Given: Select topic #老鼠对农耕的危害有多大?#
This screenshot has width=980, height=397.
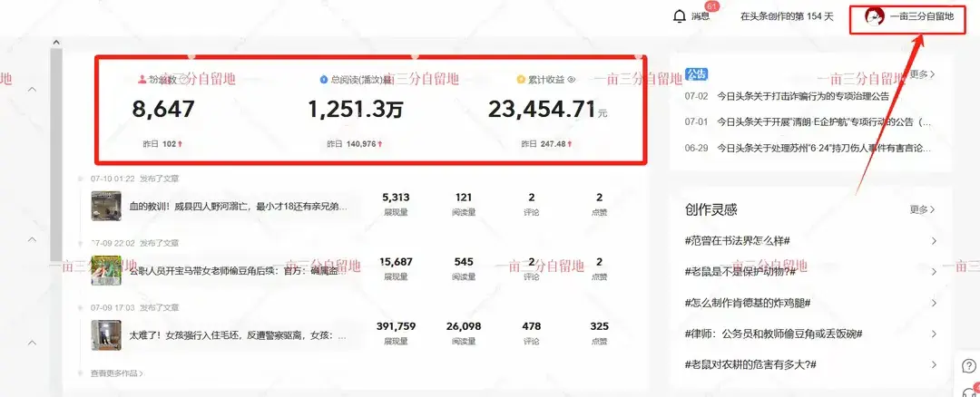Looking at the screenshot, I should 750,364.
